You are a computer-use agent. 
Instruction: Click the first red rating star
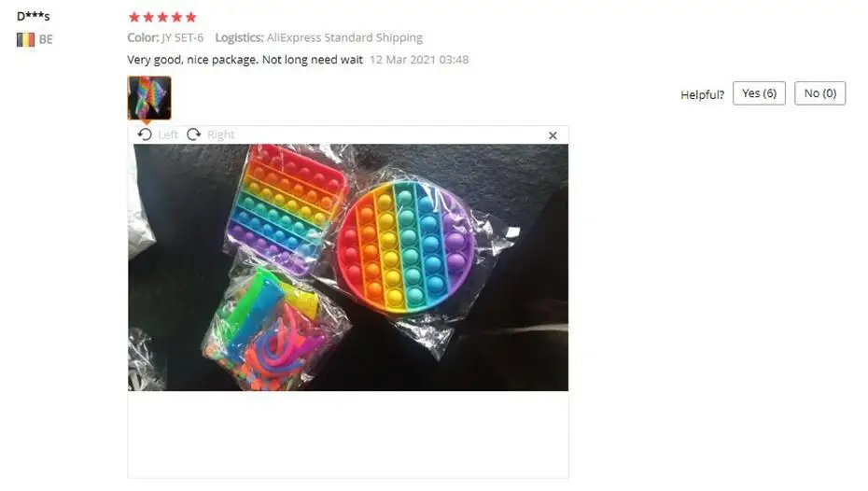coord(134,17)
